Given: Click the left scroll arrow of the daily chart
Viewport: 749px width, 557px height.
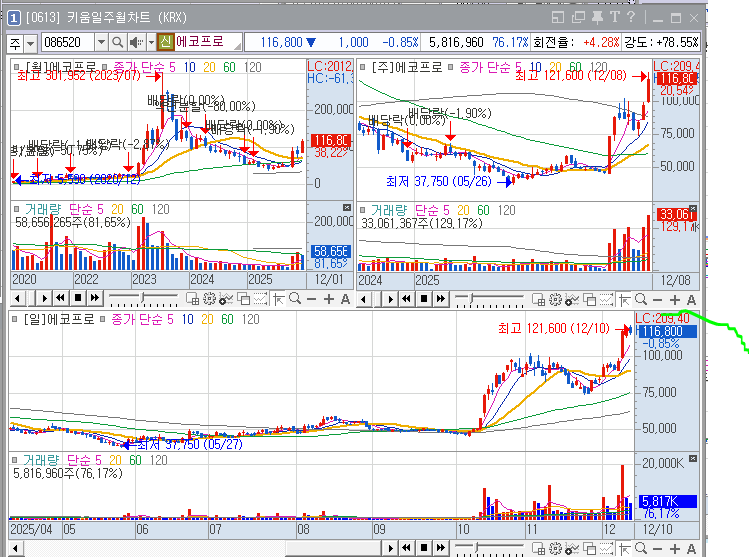Looking at the screenshot, I should 15,548.
